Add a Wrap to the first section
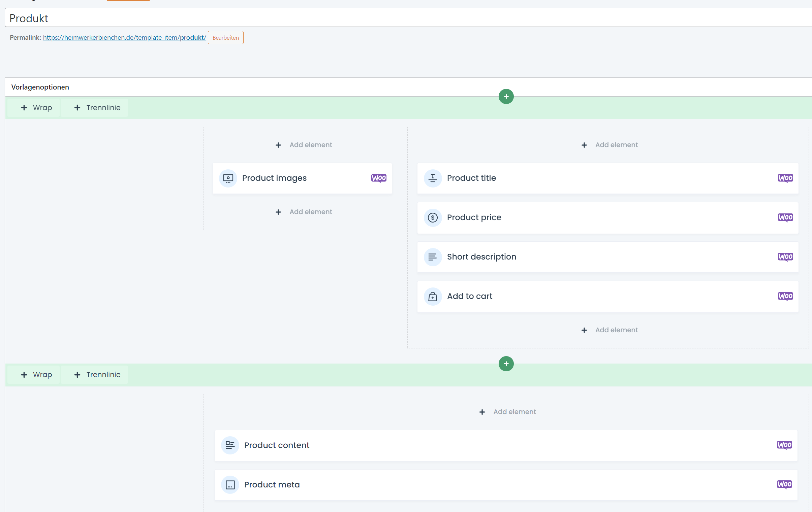This screenshot has width=812, height=512. 34,108
